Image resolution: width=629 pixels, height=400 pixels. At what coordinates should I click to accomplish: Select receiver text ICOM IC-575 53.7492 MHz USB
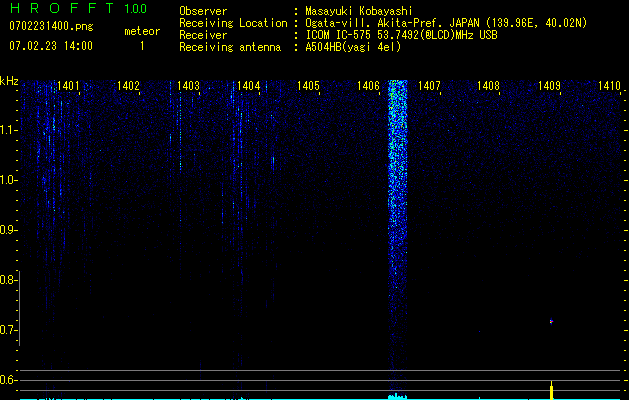(x=401, y=35)
